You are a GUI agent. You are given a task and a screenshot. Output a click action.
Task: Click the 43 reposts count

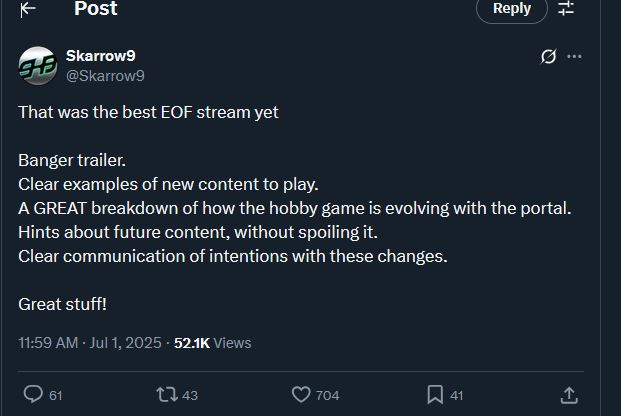coord(190,395)
